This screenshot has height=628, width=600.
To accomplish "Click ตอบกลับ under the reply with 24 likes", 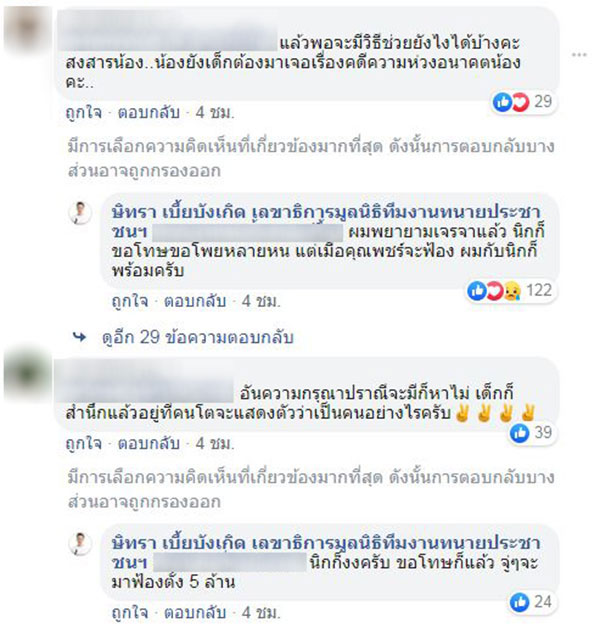I will (x=195, y=613).
